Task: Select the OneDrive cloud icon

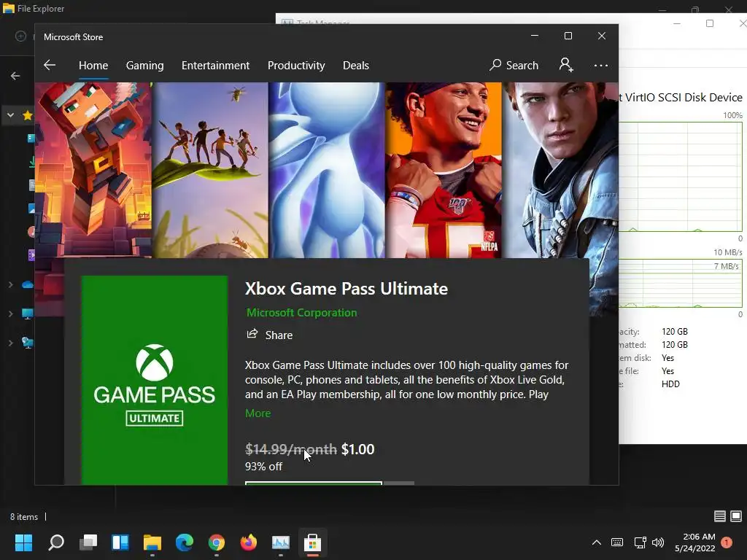Action: click(x=28, y=284)
